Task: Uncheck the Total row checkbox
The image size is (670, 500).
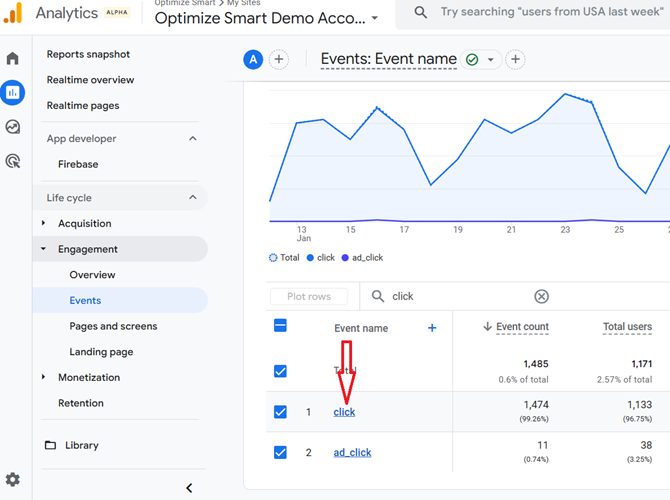Action: 280,371
